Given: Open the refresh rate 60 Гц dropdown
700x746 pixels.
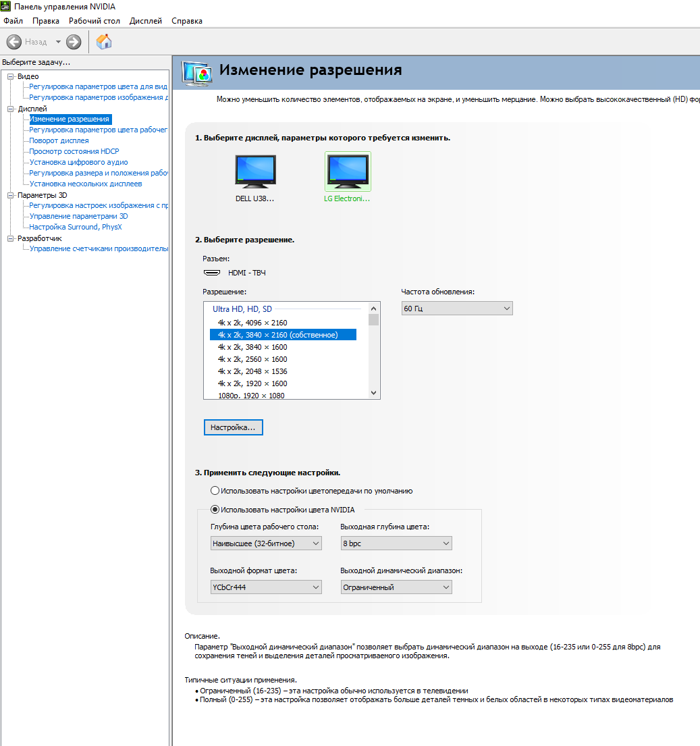Looking at the screenshot, I should point(457,309).
